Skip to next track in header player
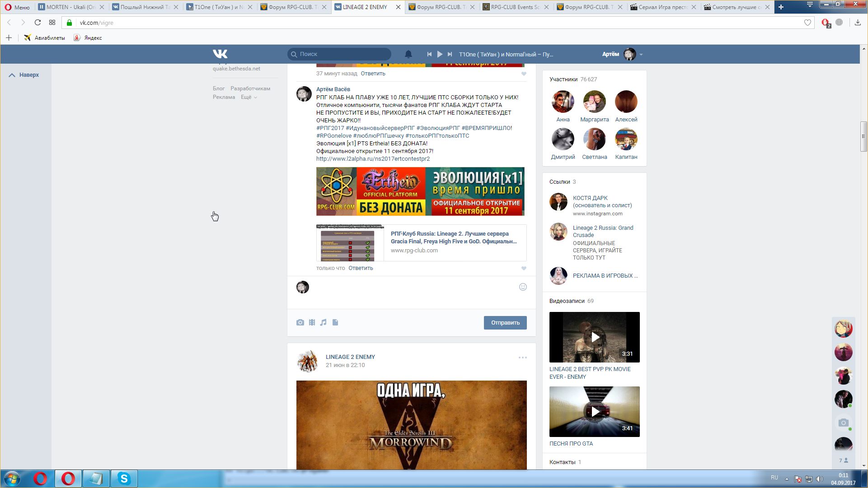The image size is (868, 488). pos(450,54)
